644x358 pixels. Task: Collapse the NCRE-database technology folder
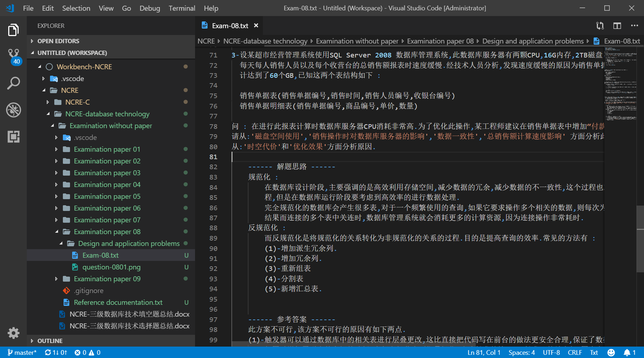(107, 114)
